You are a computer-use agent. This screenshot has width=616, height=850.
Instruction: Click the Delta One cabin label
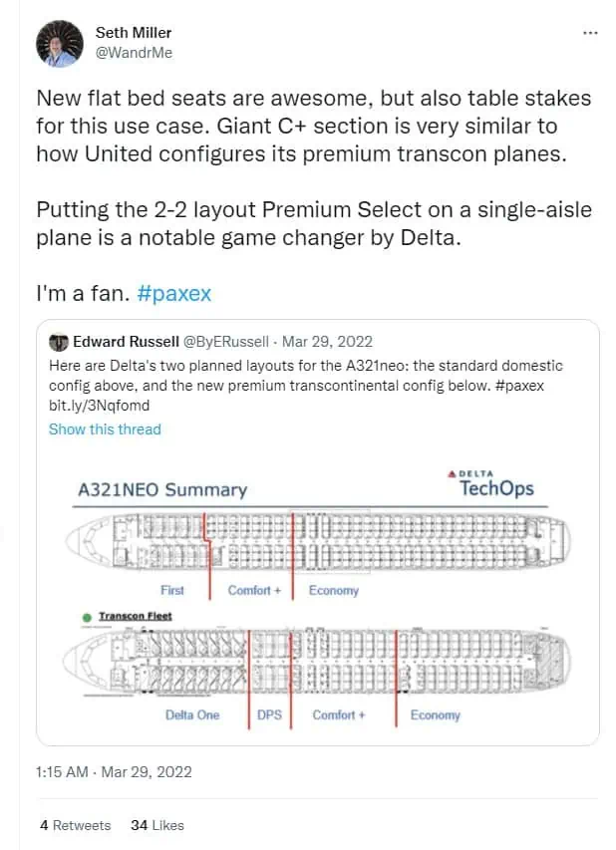pyautogui.click(x=192, y=715)
